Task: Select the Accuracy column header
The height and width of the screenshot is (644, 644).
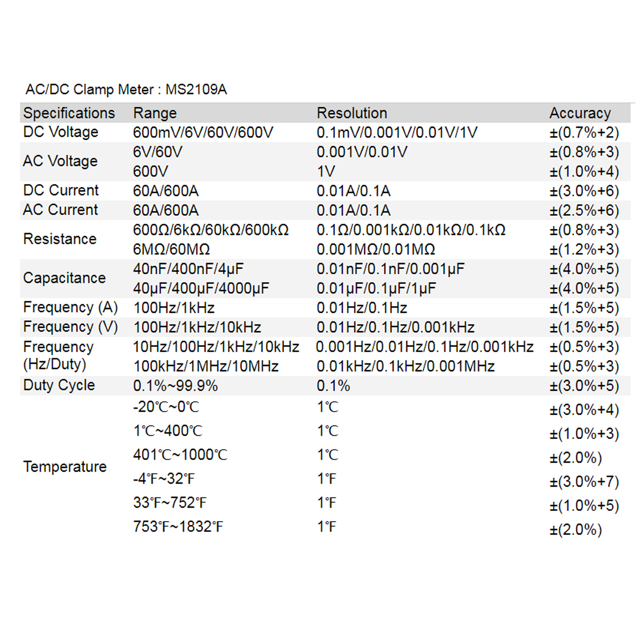Action: 580,113
